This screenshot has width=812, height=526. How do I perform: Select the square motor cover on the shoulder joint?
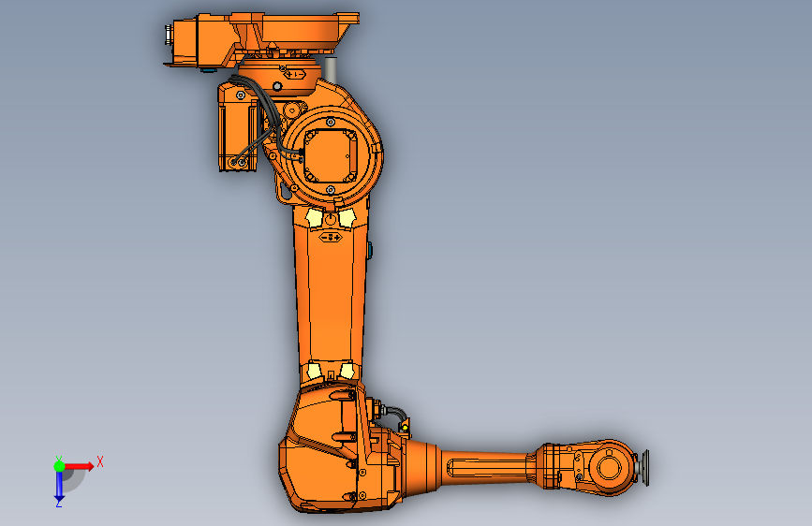click(331, 155)
